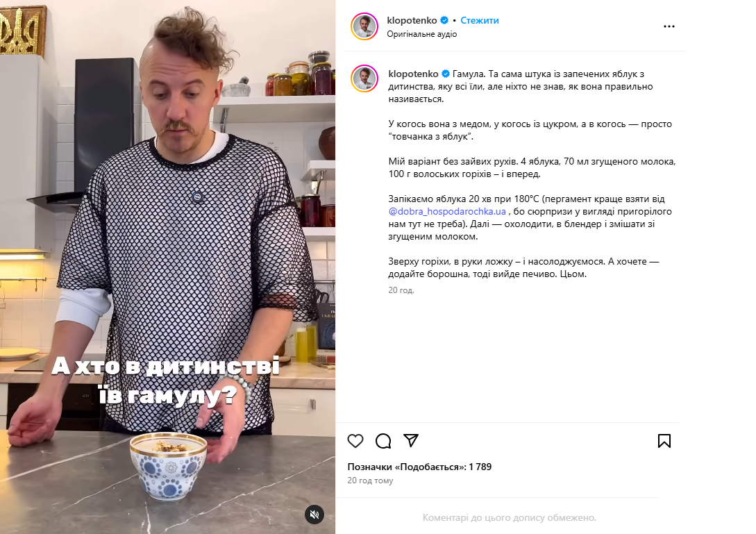Save the post with the bookmark icon
Screen dimensions: 756x534
coord(664,441)
